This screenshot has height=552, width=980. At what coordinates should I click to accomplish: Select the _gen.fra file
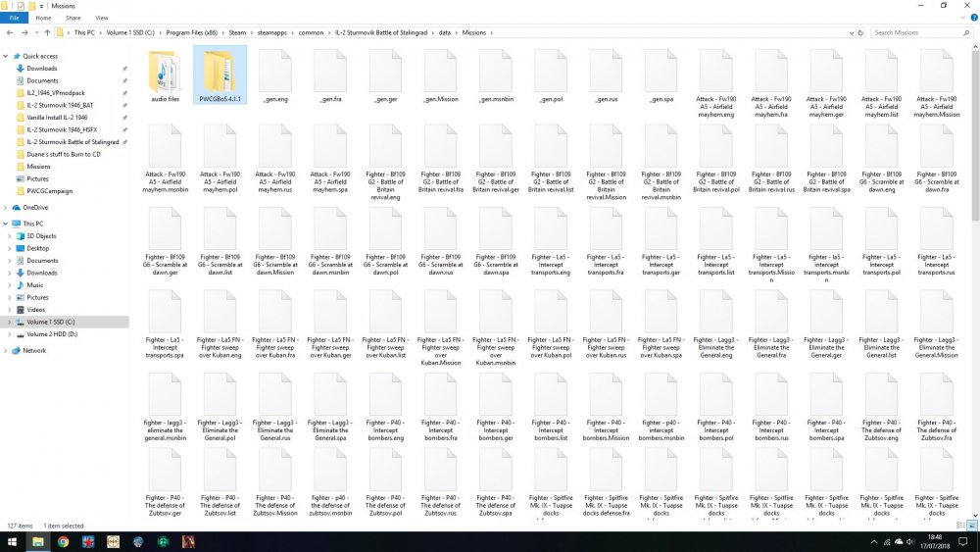coord(330,75)
